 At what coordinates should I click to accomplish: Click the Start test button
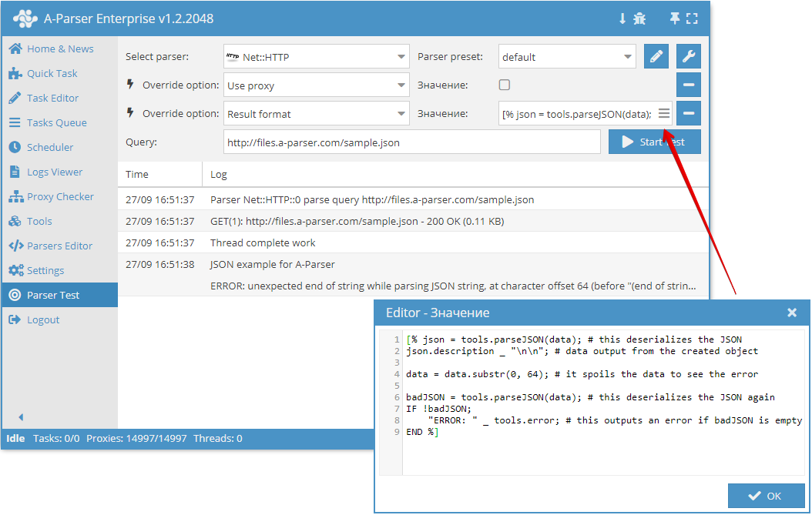654,142
